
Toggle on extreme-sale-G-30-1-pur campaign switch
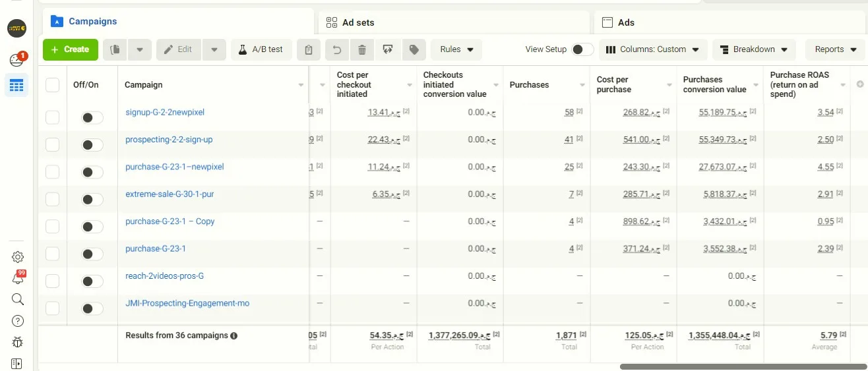[x=92, y=200]
